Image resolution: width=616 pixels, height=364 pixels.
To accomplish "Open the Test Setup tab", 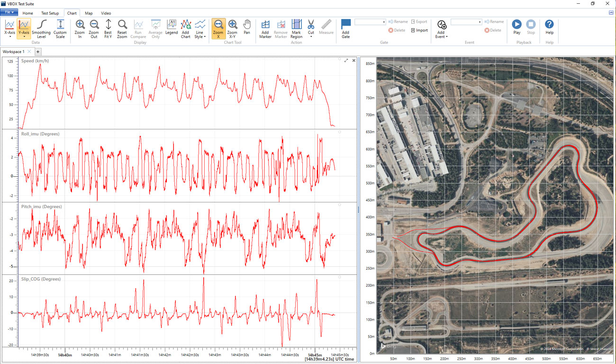I will pos(50,13).
